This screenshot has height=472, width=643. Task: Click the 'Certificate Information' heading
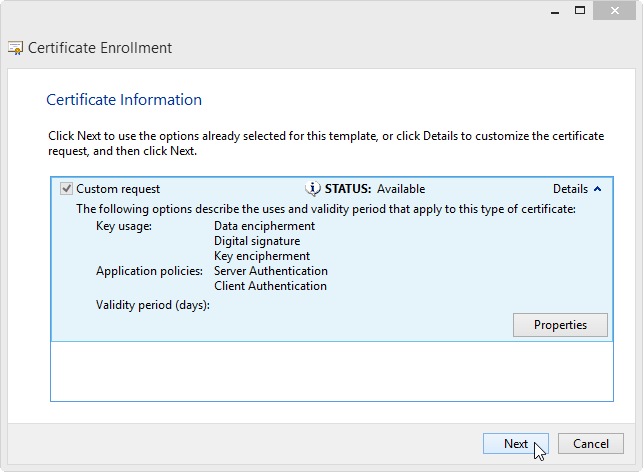[x=124, y=100]
